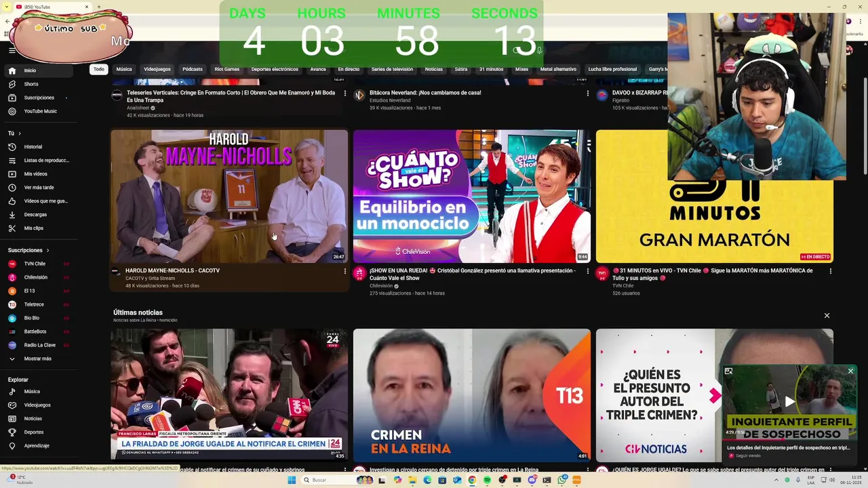Open Bío Bío subscription channel
868x488 pixels.
click(x=39, y=318)
